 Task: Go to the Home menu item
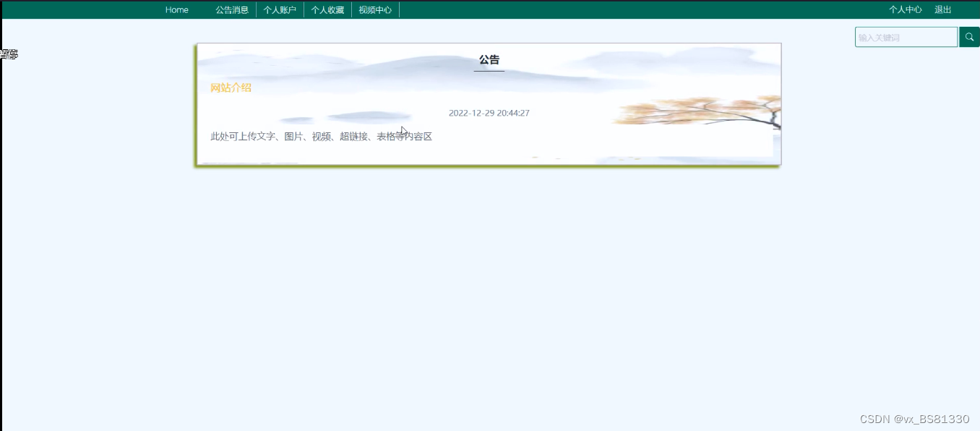[177, 9]
